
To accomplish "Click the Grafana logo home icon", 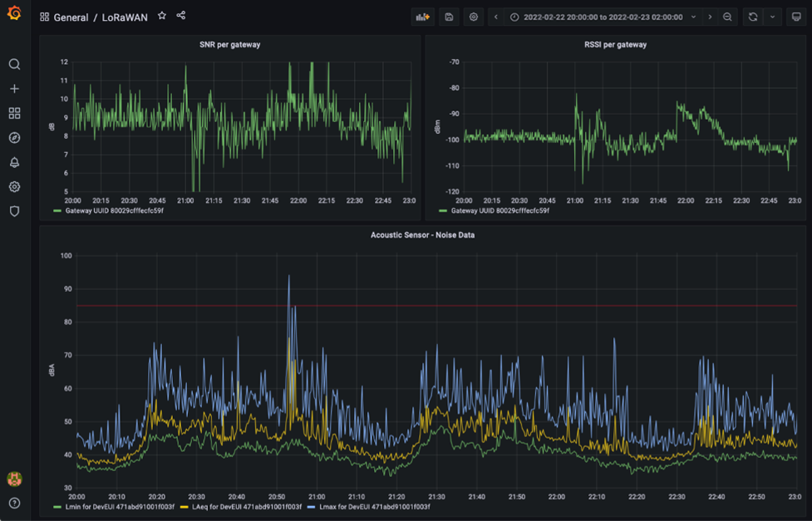I will pyautogui.click(x=14, y=14).
